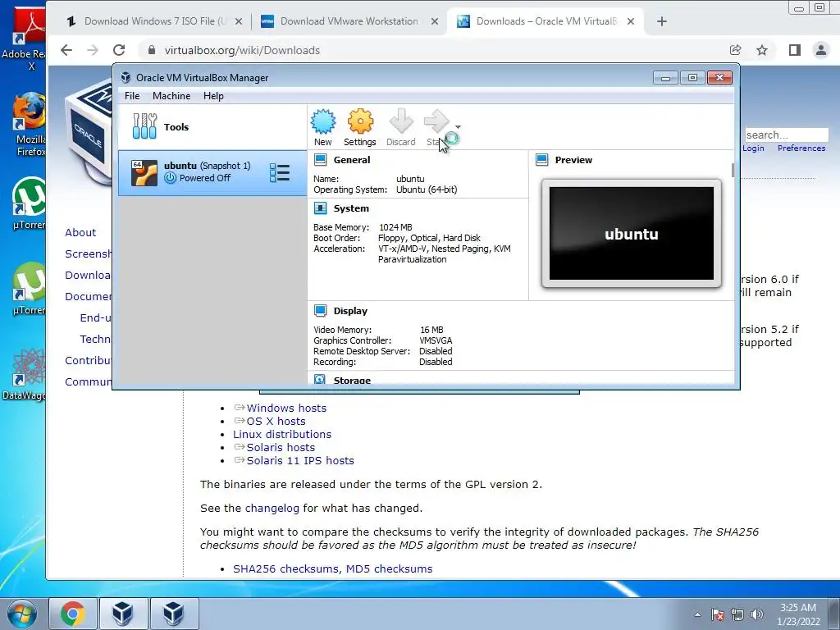840x630 pixels.
Task: Click the Preview section icon
Action: point(542,160)
